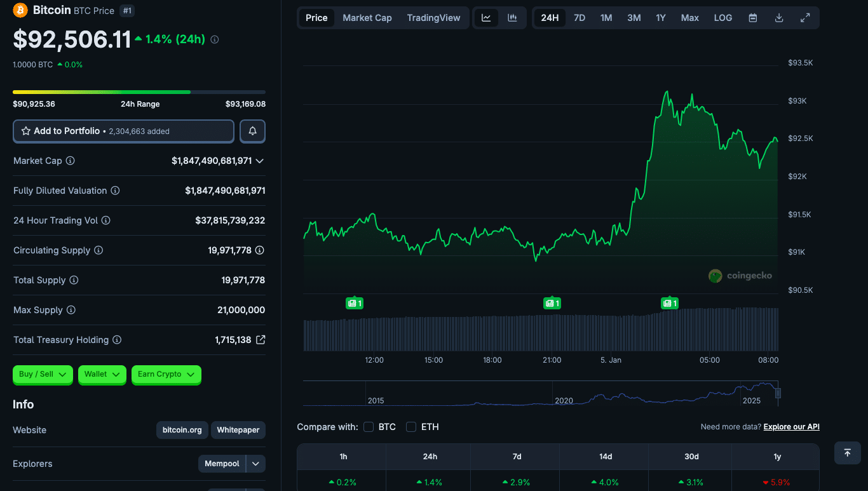Select the line chart icon
The height and width of the screenshot is (491, 868).
coord(487,17)
